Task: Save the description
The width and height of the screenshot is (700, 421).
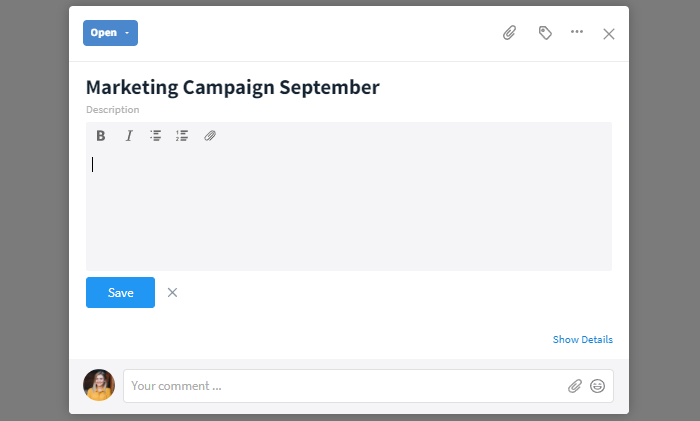Action: pyautogui.click(x=121, y=292)
